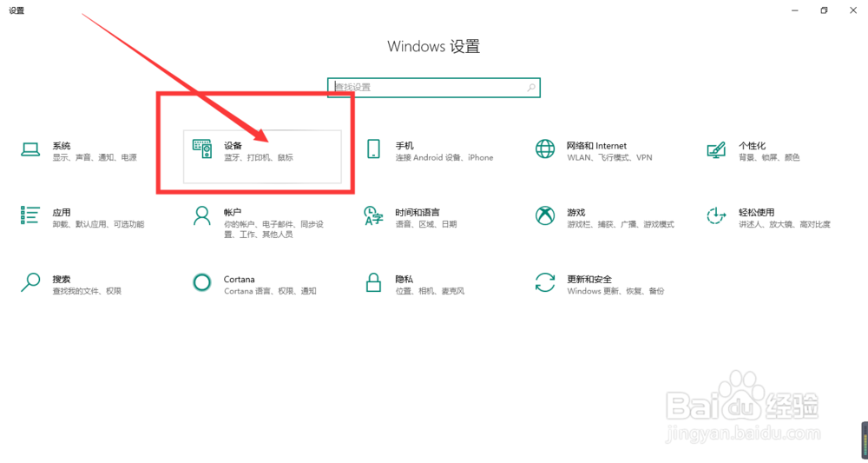Click the description 讲述人、放大镜、高对比度
This screenshot has height=463, width=868.
(x=785, y=224)
